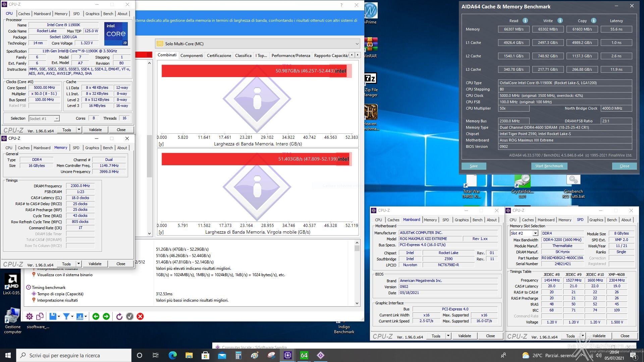
Task: Click the Task View taskbar icon
Action: click(x=156, y=355)
